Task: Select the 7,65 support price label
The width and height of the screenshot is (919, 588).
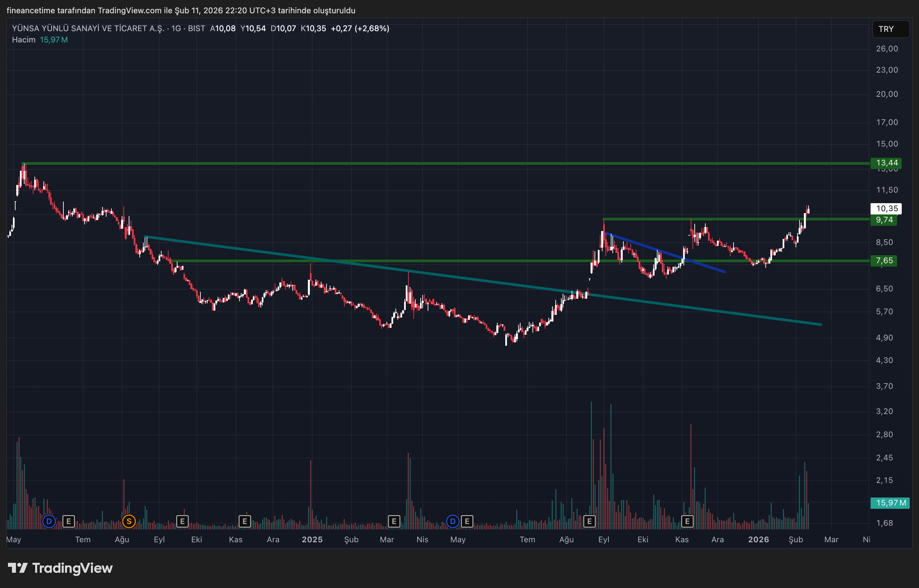Action: (x=884, y=261)
